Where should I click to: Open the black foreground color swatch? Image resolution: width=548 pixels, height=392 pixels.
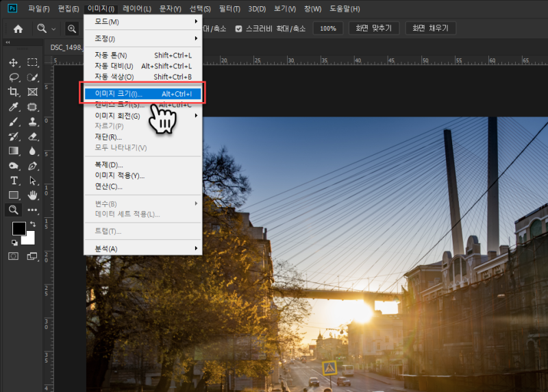[18, 228]
